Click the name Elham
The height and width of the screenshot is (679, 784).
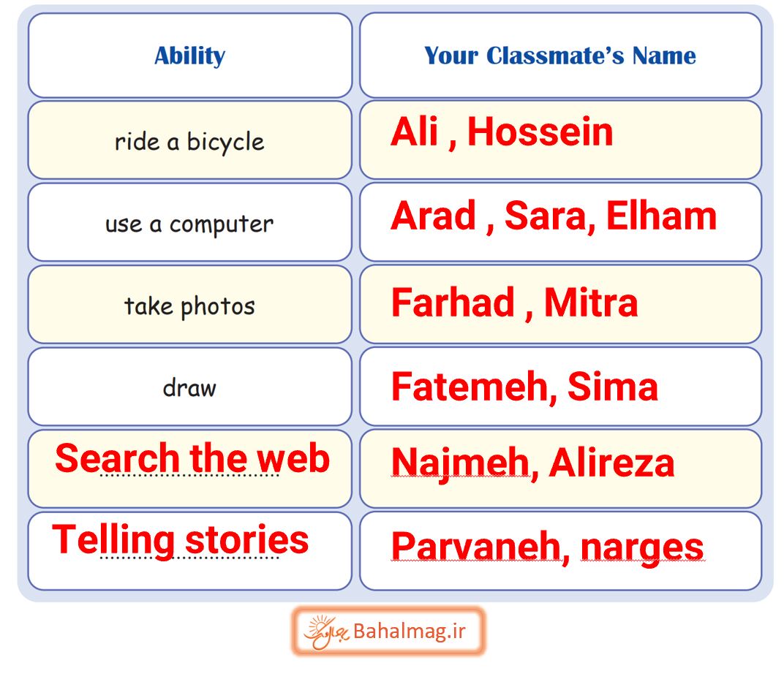coord(661,216)
